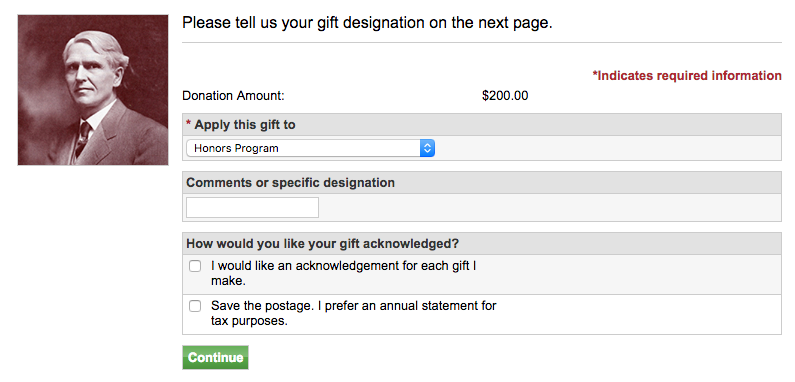The width and height of the screenshot is (795, 382).
Task: Click 'How would you like your gift acknowledged?' heading
Action: click(322, 244)
